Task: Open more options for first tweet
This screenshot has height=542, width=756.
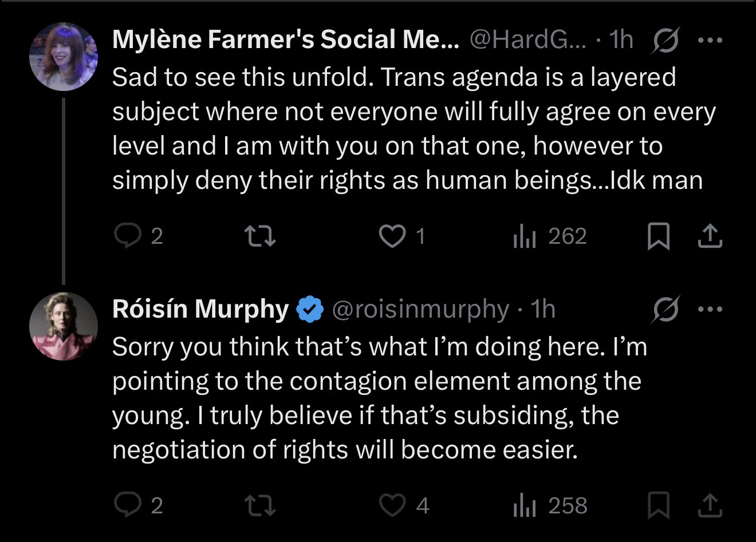Action: 710,41
